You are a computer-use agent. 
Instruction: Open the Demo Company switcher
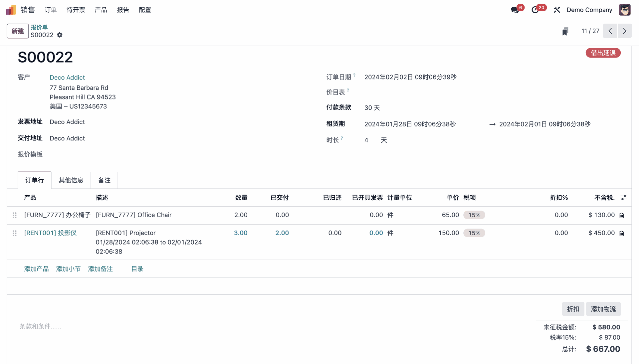point(589,10)
